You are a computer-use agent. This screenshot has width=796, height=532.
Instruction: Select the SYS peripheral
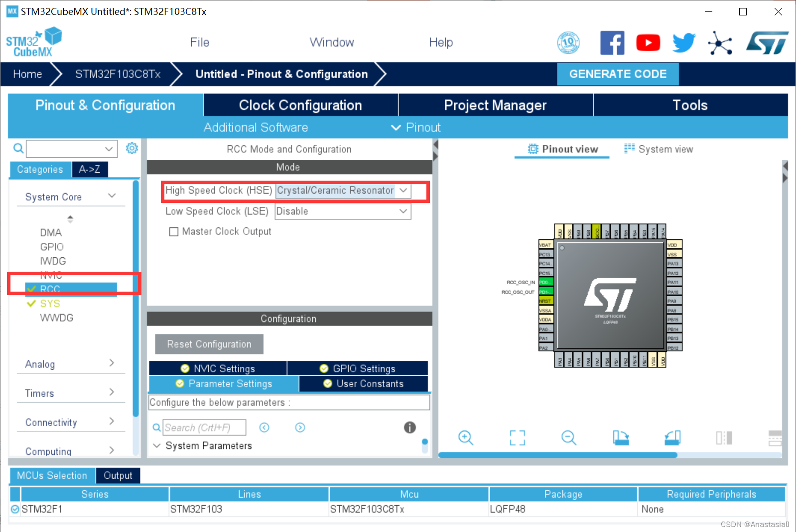pos(50,304)
